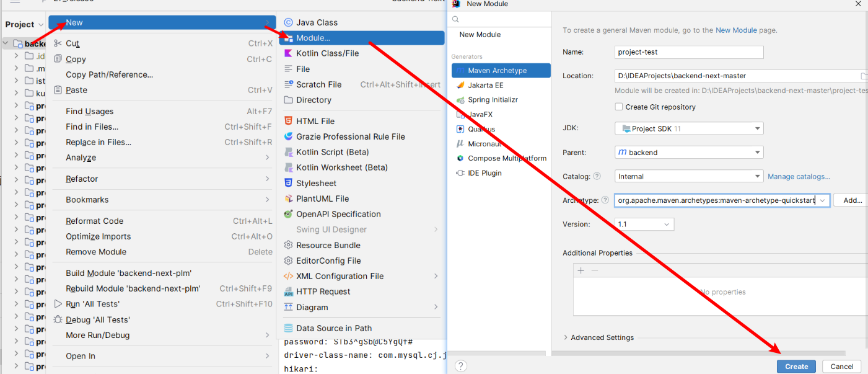Open the Version dropdown showing 1.1
The width and height of the screenshot is (868, 374).
(x=644, y=225)
